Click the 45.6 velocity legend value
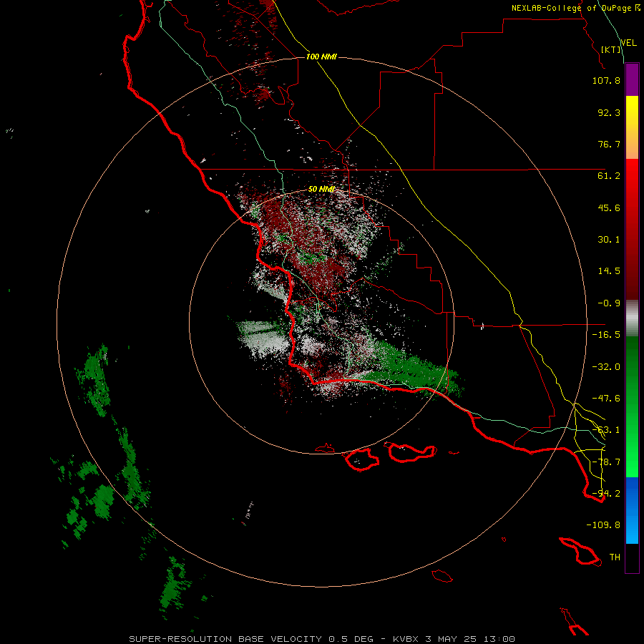Screen dimensions: 644x644 tap(609, 208)
